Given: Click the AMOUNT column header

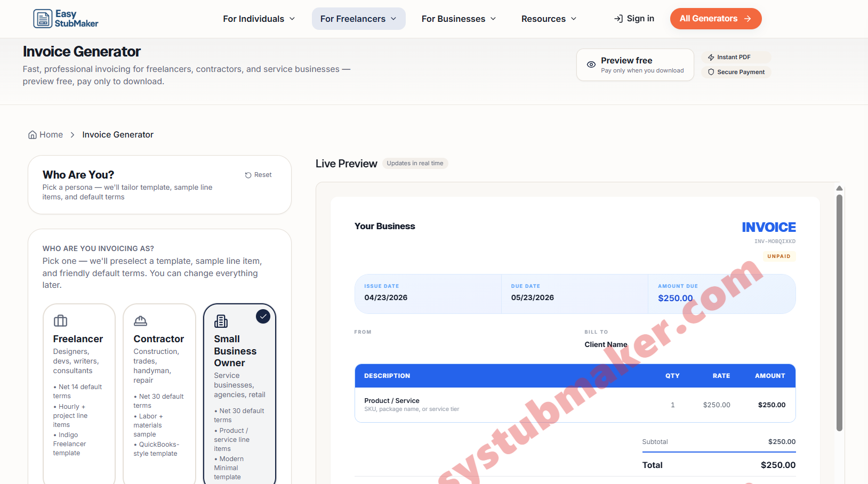Looking at the screenshot, I should tap(770, 376).
